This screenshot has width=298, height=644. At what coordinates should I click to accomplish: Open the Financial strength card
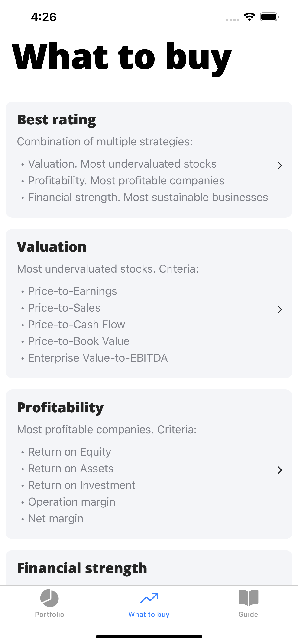(x=149, y=568)
